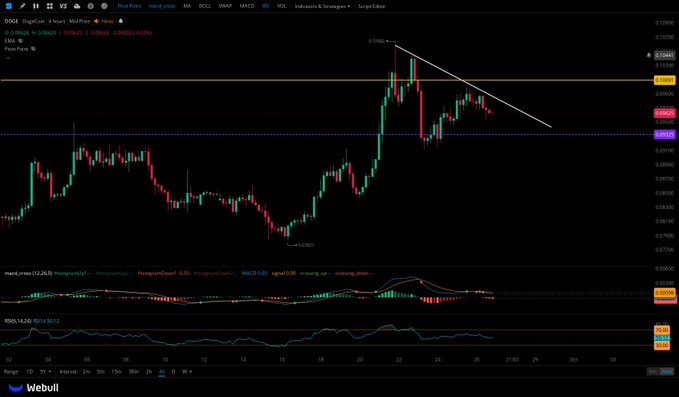
Task: Click the DOGE ticker symbol
Action: pyautogui.click(x=11, y=21)
